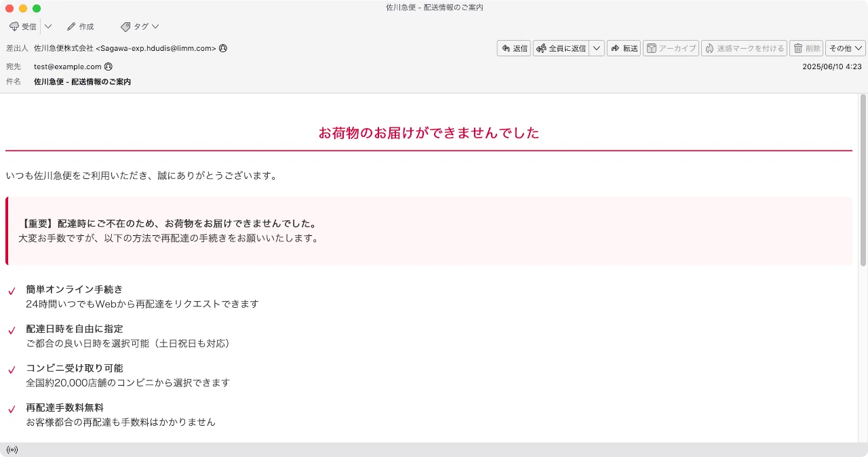Click the 【重要】 notice sentence
This screenshot has height=457, width=868.
169,223
